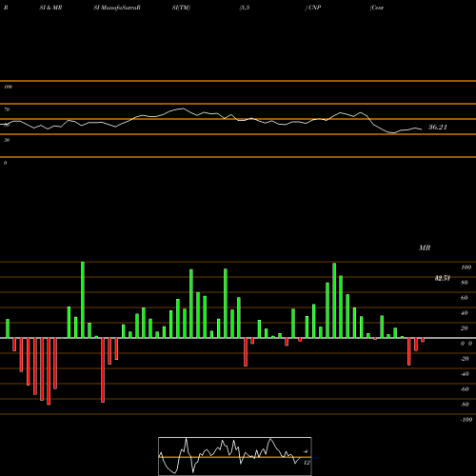Click the MR panel title label

tap(425, 248)
